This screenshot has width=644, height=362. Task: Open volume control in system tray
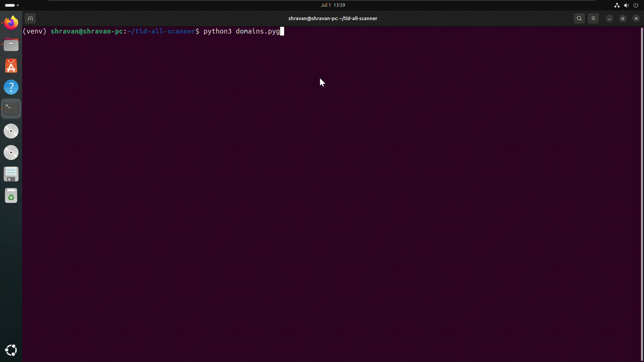(x=626, y=5)
